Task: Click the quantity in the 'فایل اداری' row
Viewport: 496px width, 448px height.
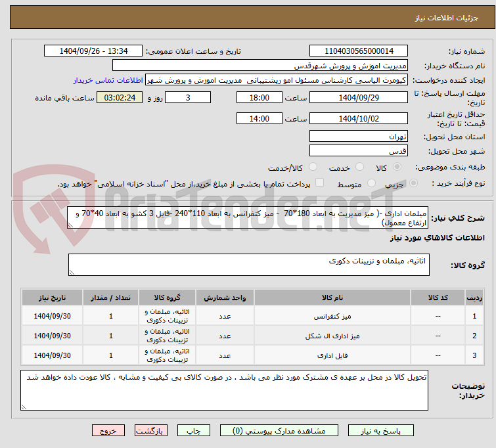Action: 111,355
